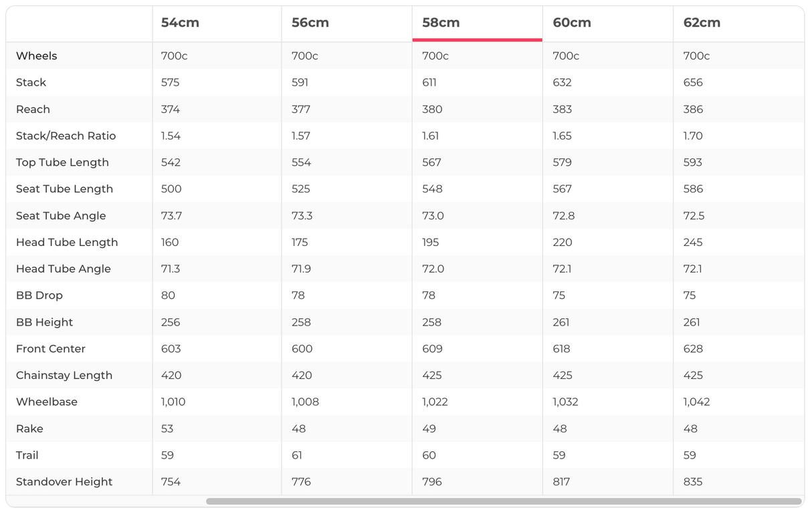This screenshot has height=514, width=812.
Task: Click the 62cm Wheelbase value 1,042
Action: (x=696, y=402)
